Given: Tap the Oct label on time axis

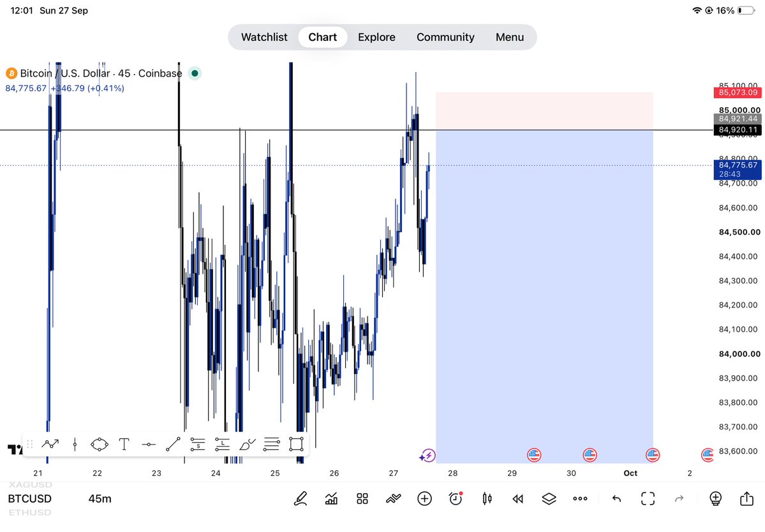Looking at the screenshot, I should point(630,473).
